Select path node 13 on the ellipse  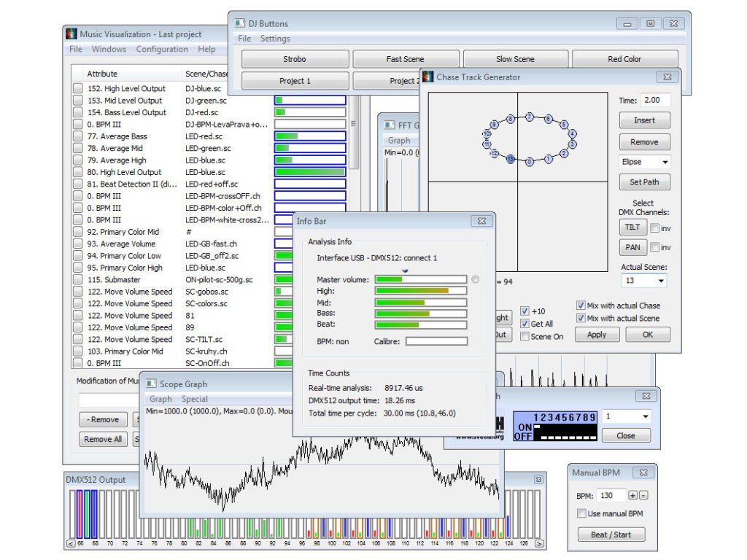(x=510, y=159)
